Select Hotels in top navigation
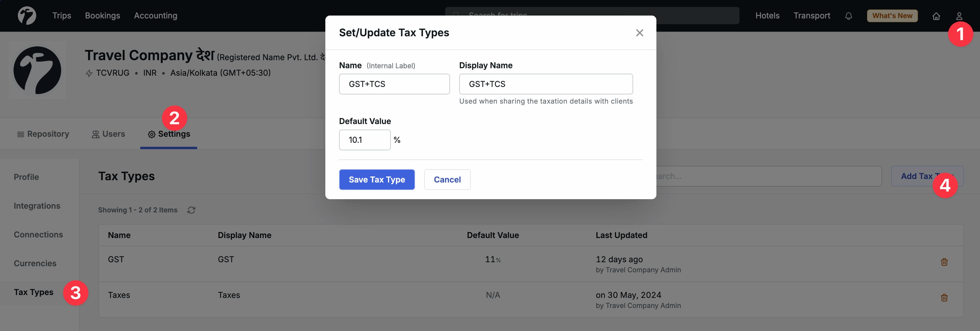 coord(767,16)
